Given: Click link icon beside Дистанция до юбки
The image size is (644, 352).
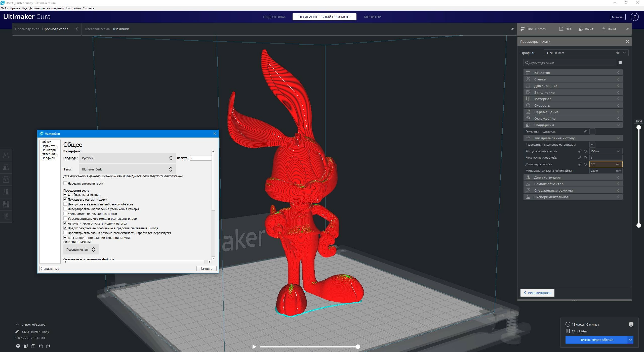Looking at the screenshot, I should pyautogui.click(x=580, y=164).
